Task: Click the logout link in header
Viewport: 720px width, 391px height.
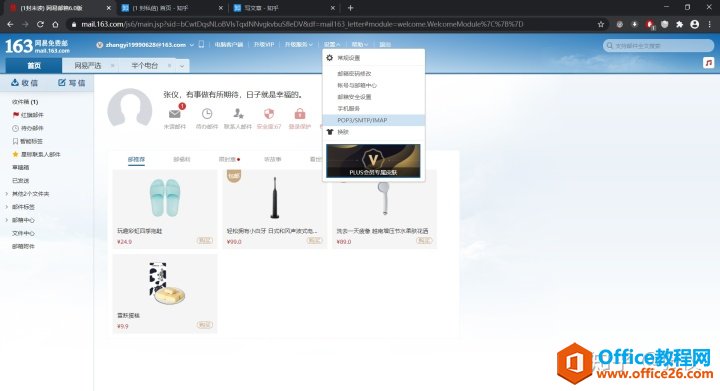Action: pyautogui.click(x=385, y=45)
